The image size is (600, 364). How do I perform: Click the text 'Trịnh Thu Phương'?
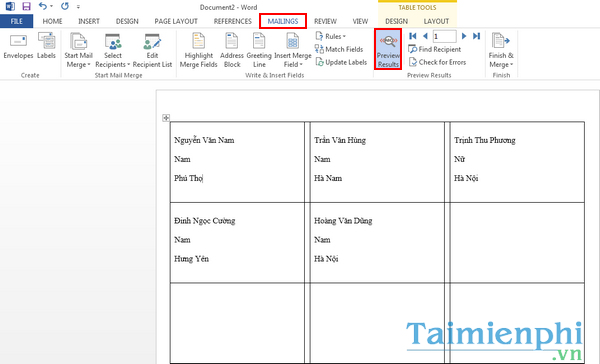pos(484,140)
